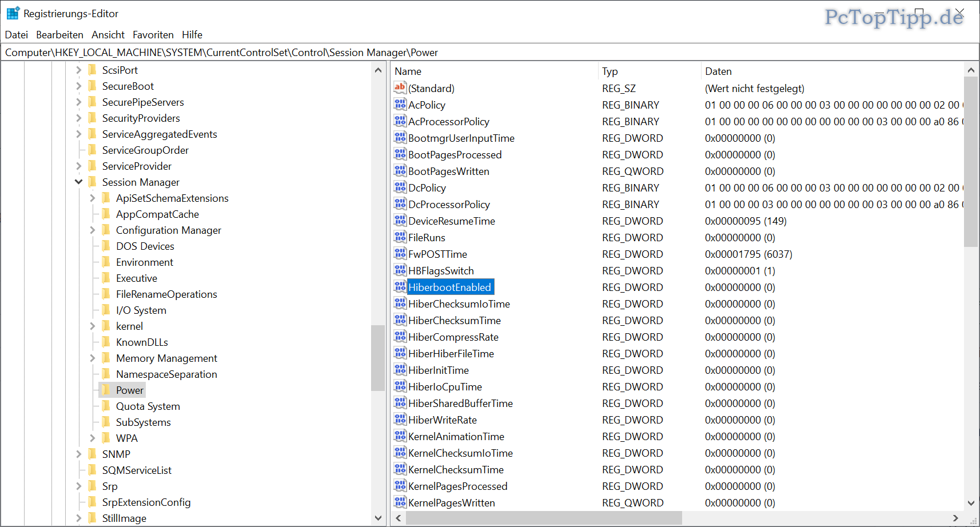This screenshot has width=980, height=527.
Task: Select the DOS Devices tree item
Action: [145, 246]
